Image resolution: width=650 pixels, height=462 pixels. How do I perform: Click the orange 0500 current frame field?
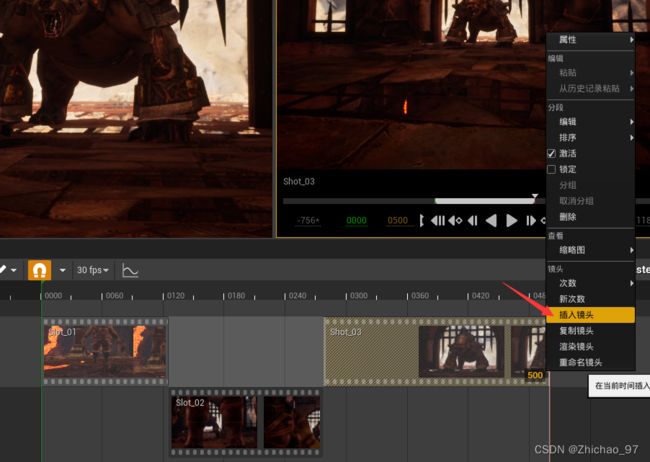398,221
